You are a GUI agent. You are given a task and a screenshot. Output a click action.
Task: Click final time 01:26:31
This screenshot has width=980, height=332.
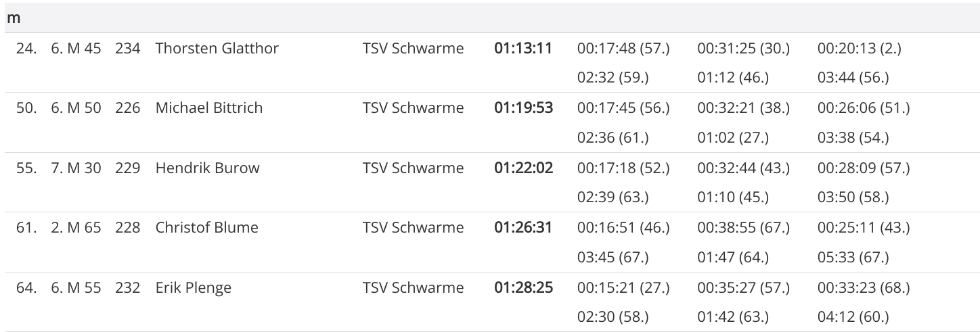[523, 227]
